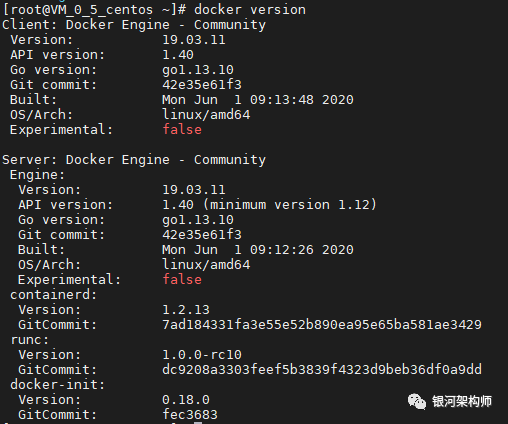
Task: Click the docker-init version 0.18.0
Action: (186, 400)
